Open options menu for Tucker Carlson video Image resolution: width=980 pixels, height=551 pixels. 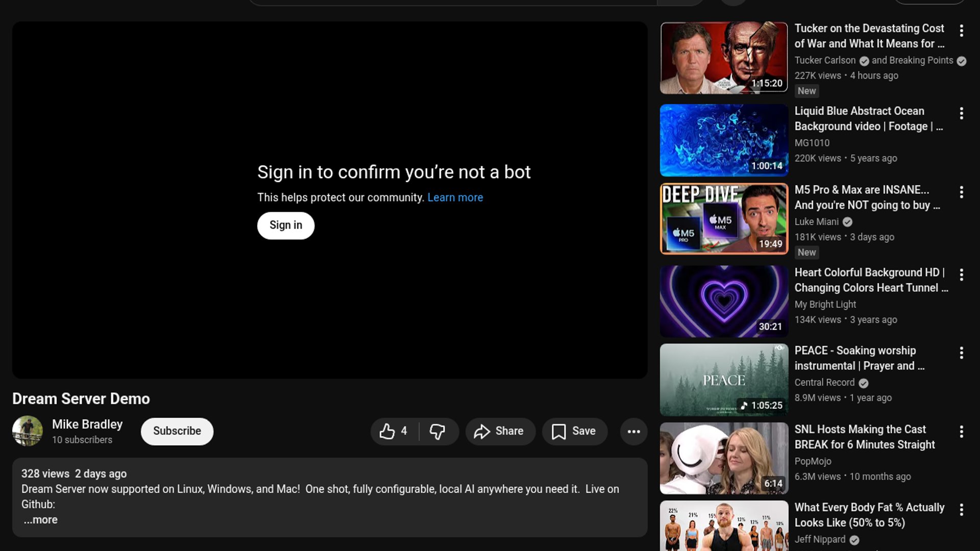click(x=961, y=31)
